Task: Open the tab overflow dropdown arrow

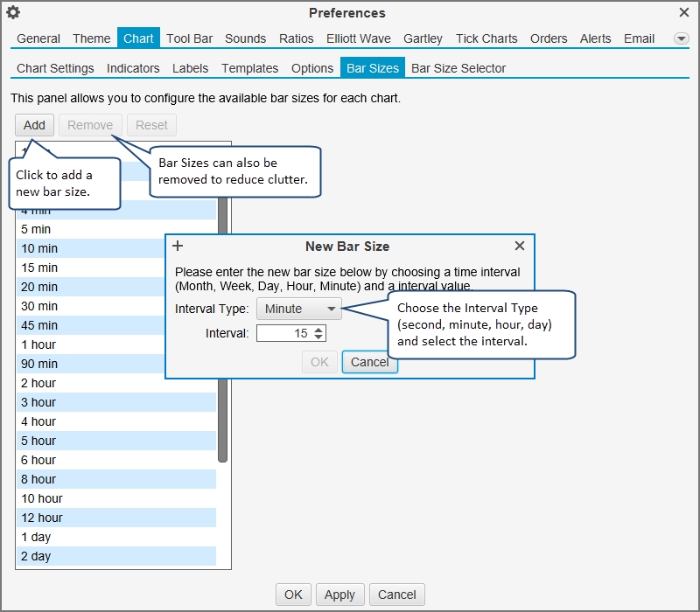Action: point(681,38)
